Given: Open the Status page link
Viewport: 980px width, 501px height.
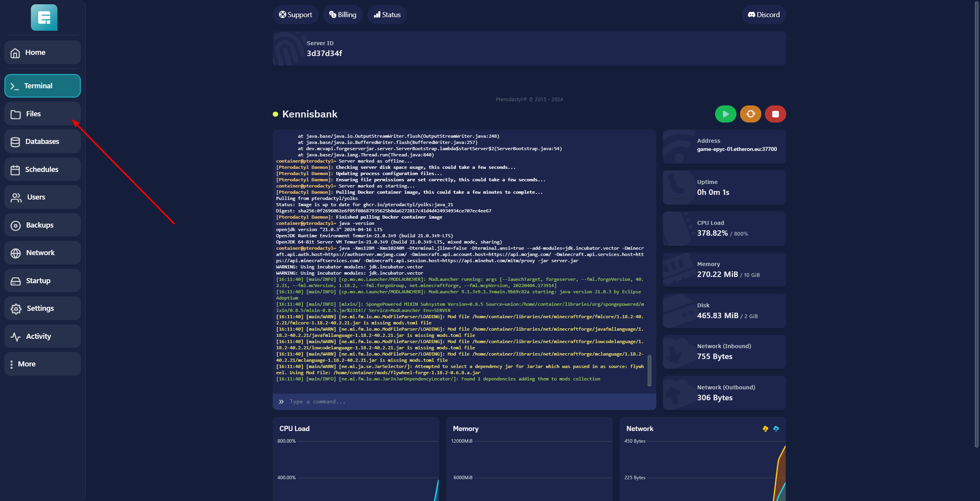Looking at the screenshot, I should pos(387,15).
